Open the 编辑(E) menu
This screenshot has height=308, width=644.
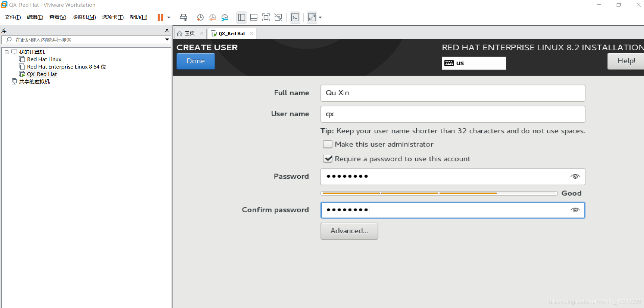[x=35, y=17]
